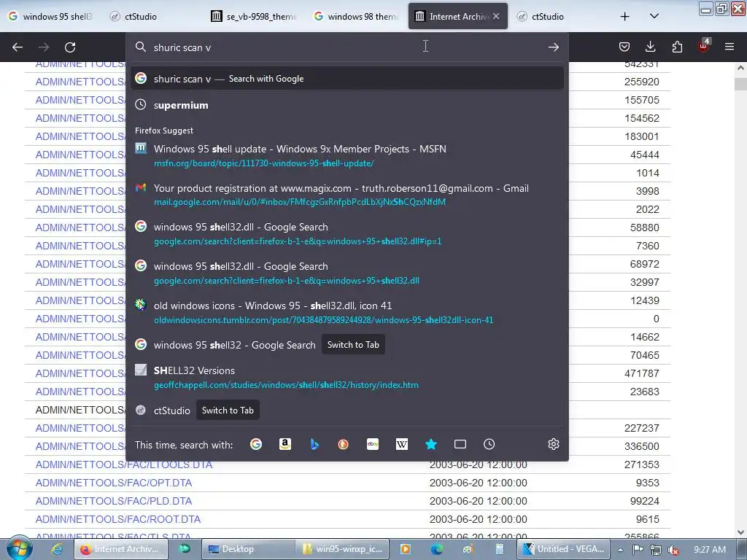This screenshot has height=560, width=747.
Task: Open win95-winxp_ic... folder taskbar button
Action: 343,549
